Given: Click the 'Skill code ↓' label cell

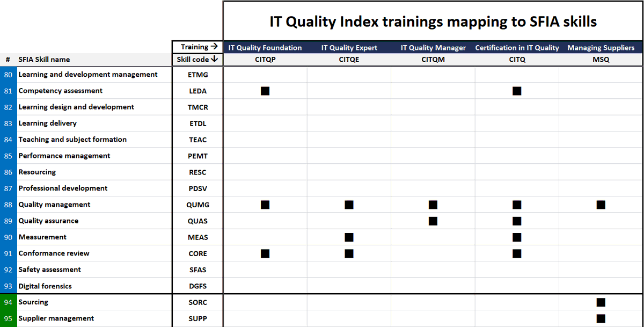Looking at the screenshot, I should click(x=197, y=59).
